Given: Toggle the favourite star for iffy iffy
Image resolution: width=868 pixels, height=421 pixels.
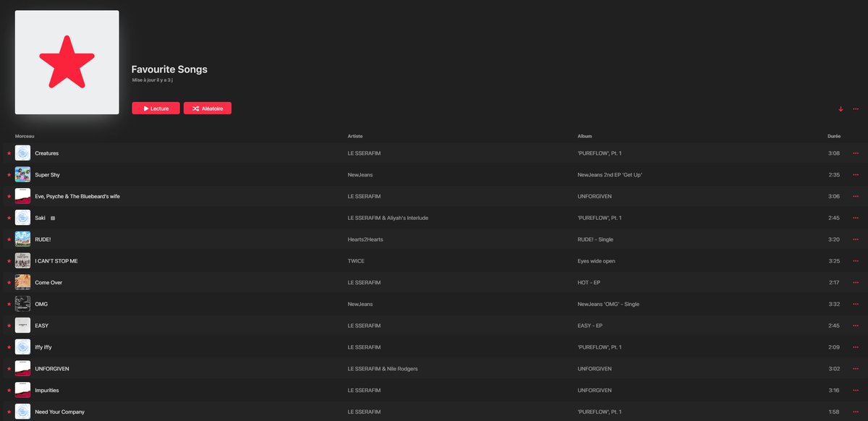Looking at the screenshot, I should [x=9, y=347].
